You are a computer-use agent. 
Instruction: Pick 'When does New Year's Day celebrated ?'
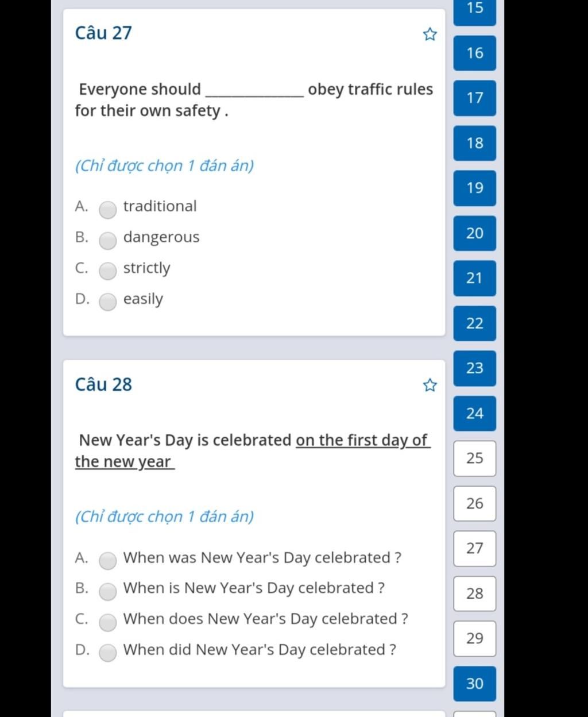[107, 623]
